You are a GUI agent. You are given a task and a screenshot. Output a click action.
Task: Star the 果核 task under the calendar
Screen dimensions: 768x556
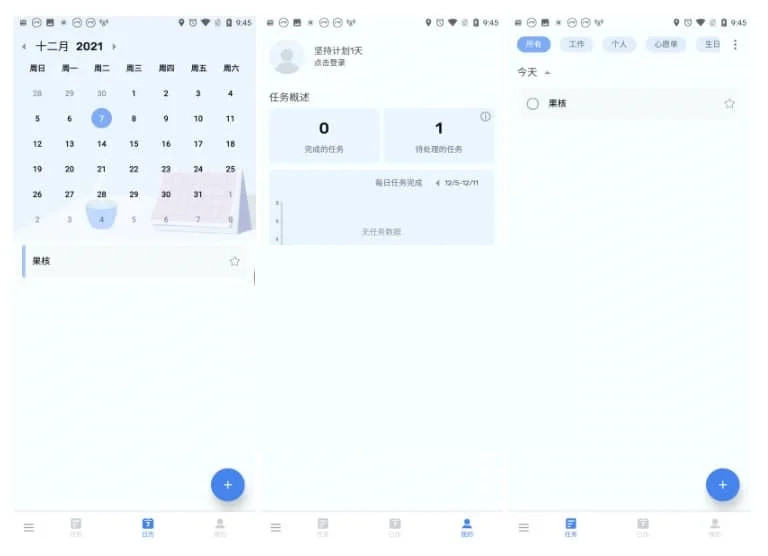click(x=234, y=261)
